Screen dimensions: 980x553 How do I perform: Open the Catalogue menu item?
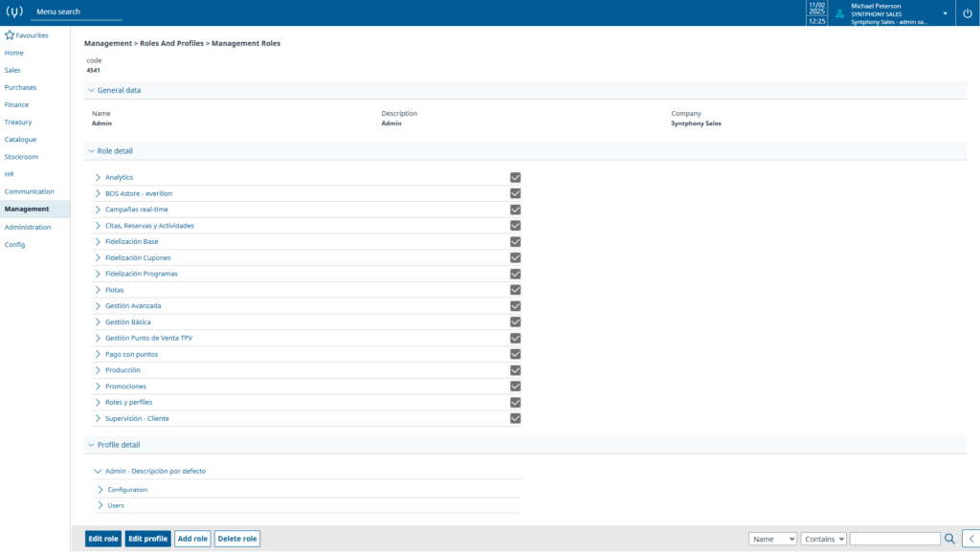tap(21, 140)
